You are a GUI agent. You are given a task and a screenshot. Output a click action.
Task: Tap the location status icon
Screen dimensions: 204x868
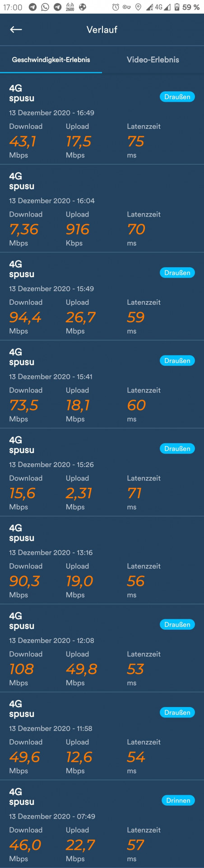[x=138, y=7]
